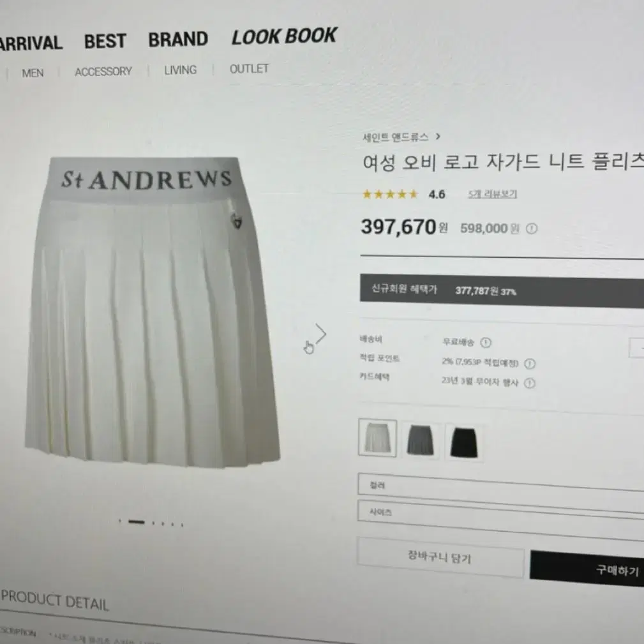Select the gray skirt color thumbnail
This screenshot has height=644, width=644.
pos(420,440)
